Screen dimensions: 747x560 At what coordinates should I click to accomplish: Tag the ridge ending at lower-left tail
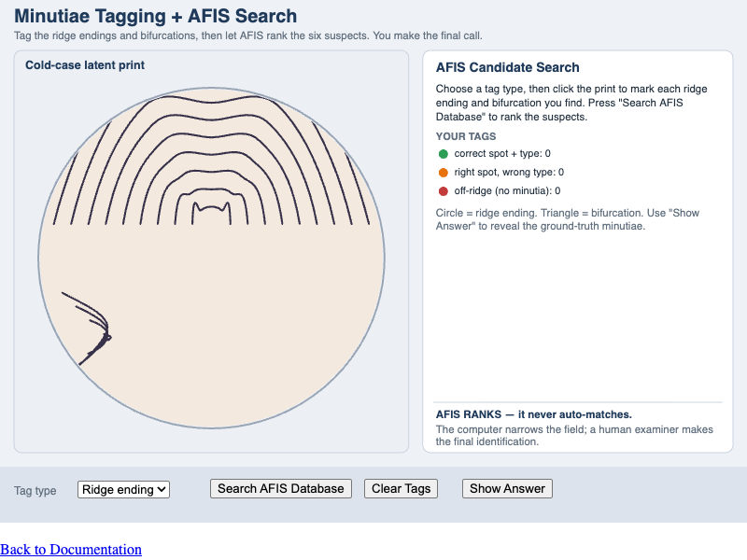[x=80, y=364]
